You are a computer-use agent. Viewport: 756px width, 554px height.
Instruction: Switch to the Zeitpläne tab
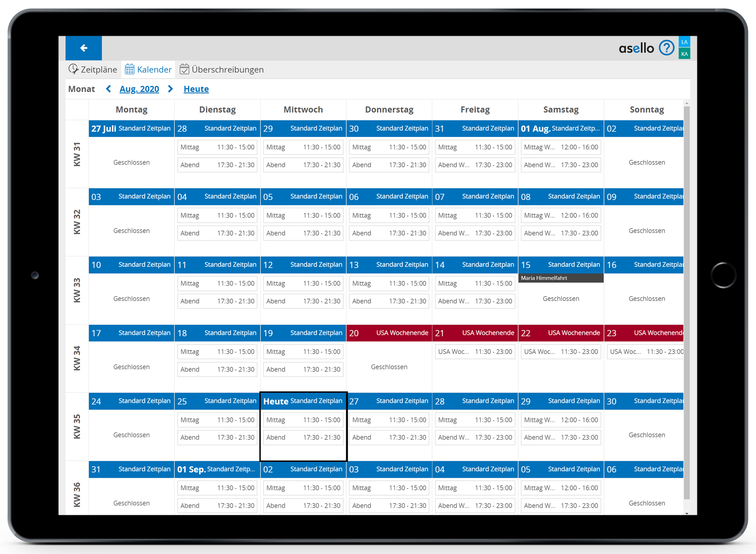click(x=98, y=70)
